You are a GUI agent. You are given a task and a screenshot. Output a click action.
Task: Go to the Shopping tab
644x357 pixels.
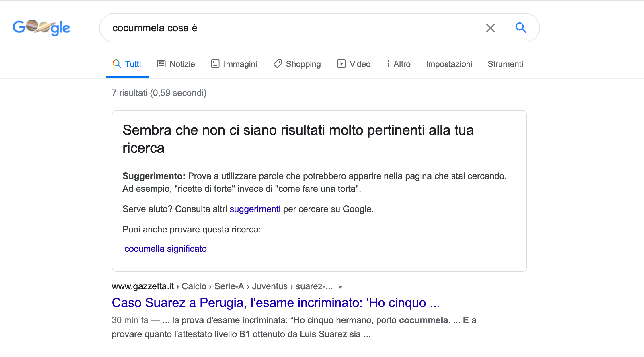pyautogui.click(x=297, y=64)
